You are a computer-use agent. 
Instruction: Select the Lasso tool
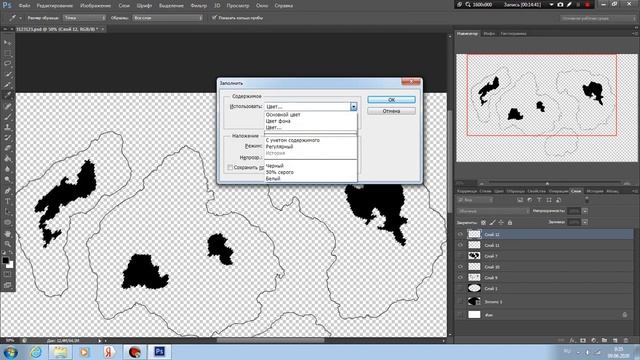click(x=7, y=64)
